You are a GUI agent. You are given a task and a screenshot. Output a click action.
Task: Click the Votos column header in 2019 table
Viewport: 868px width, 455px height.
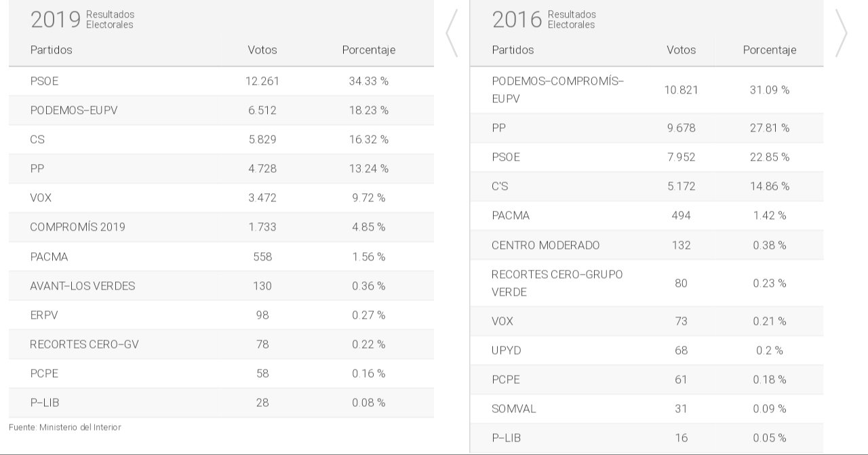coord(262,50)
